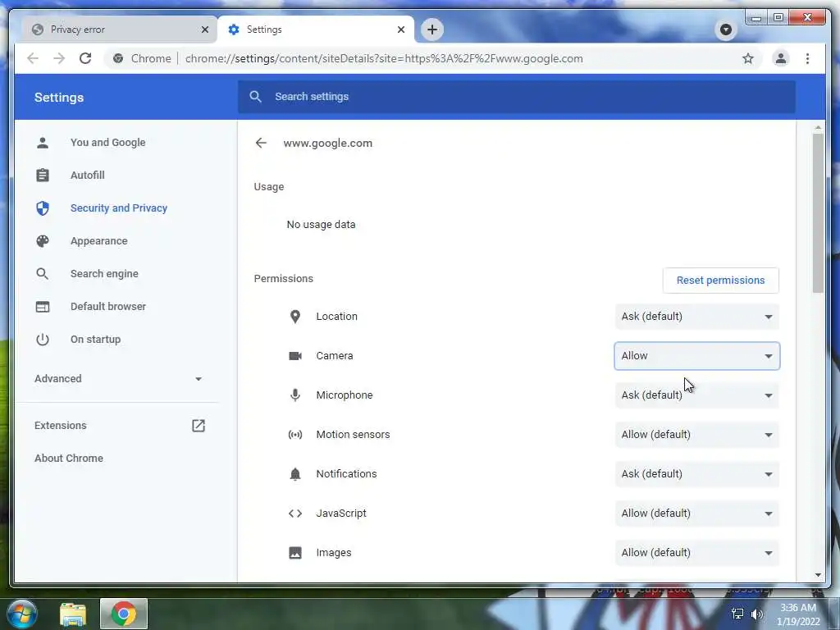Click the browser back navigation arrow
This screenshot has width=840, height=630.
[33, 58]
